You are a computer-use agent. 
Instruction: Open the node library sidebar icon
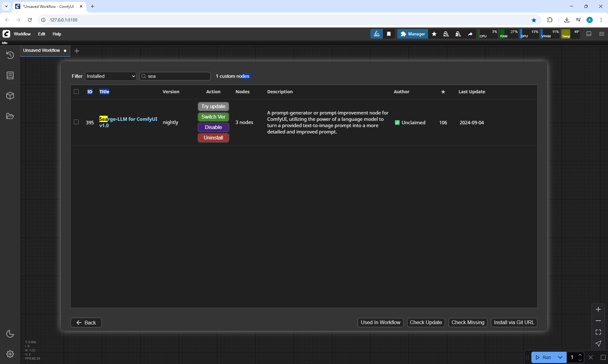click(x=10, y=75)
